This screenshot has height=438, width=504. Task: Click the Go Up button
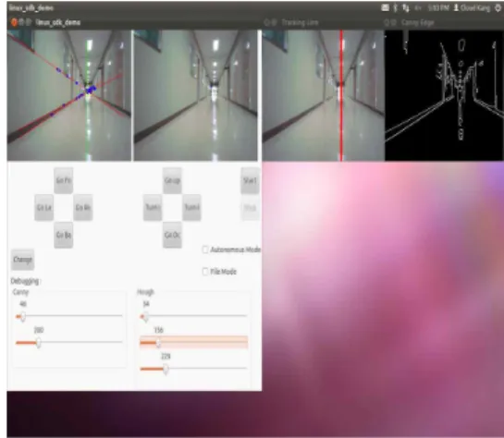(x=172, y=181)
